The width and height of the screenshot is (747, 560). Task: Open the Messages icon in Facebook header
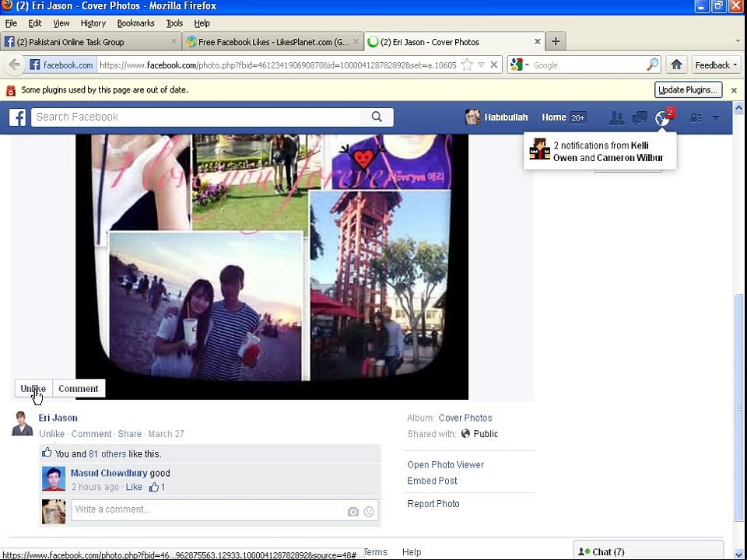point(640,117)
